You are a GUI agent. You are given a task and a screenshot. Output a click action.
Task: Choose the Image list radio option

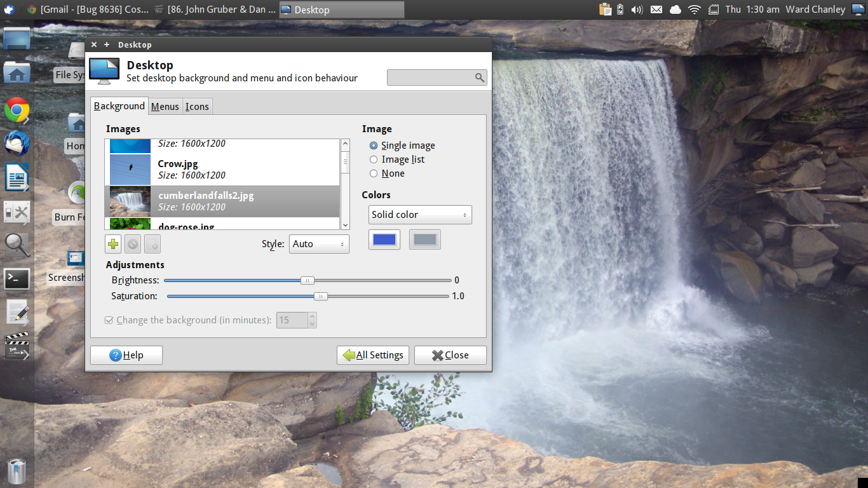374,159
